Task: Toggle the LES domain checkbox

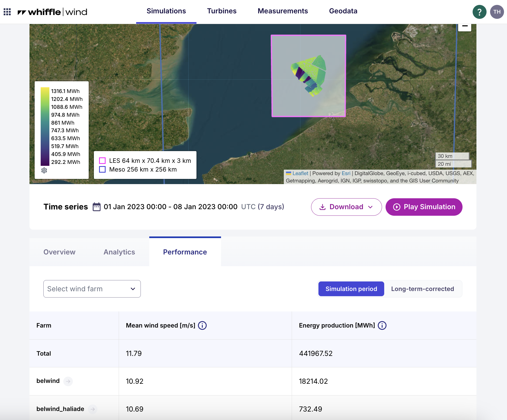Action: (x=102, y=161)
